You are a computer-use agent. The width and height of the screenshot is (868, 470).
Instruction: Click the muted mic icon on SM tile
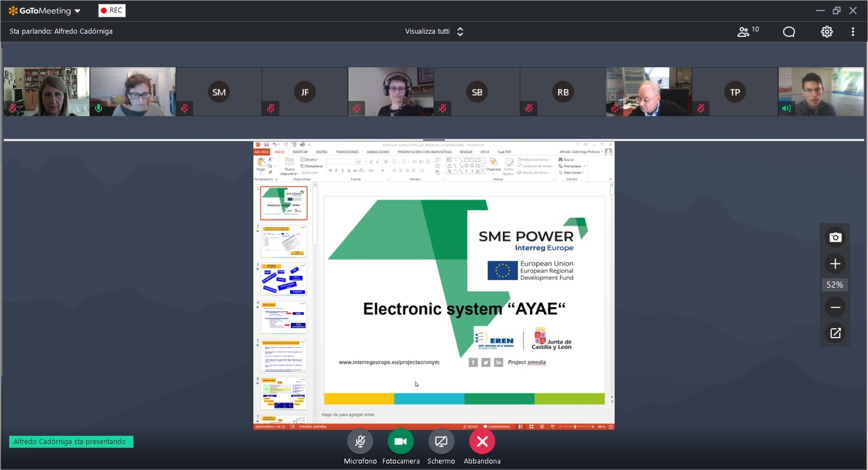pos(184,109)
